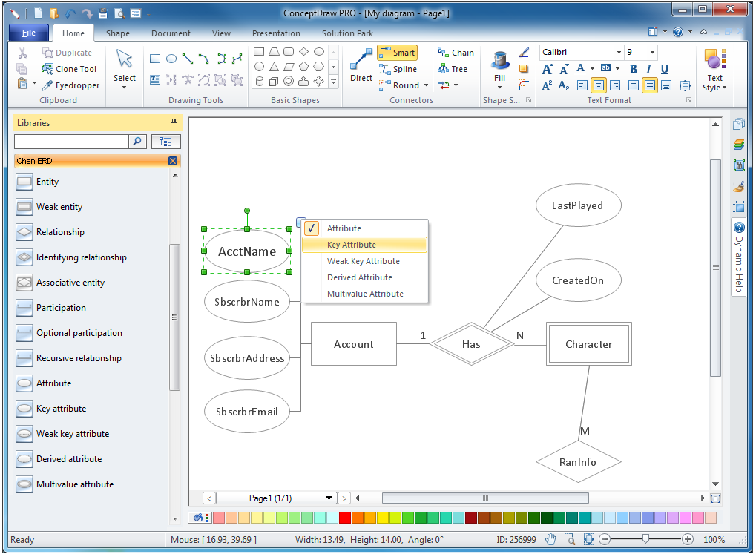Expand the Text Style dropdown arrow
This screenshot has width=756, height=557.
point(724,88)
